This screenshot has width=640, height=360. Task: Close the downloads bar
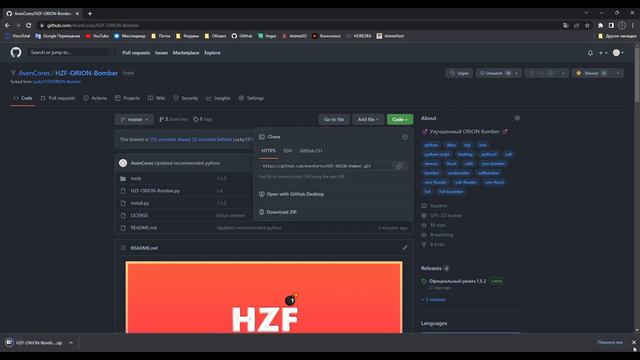coord(633,342)
